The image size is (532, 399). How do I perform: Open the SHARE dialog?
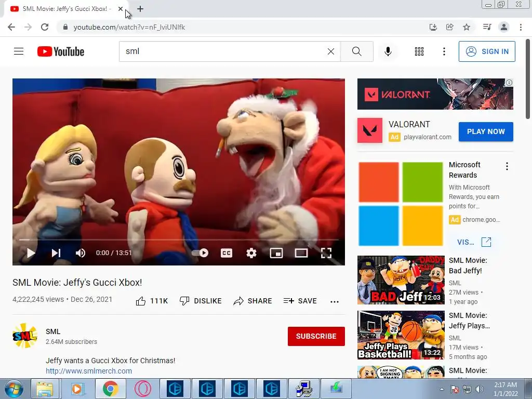pos(253,301)
